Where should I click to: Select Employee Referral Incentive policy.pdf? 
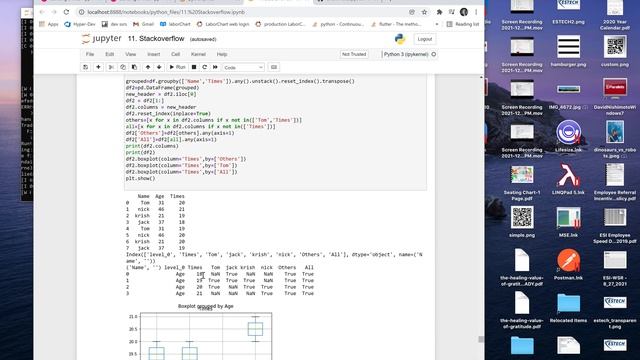(615, 182)
